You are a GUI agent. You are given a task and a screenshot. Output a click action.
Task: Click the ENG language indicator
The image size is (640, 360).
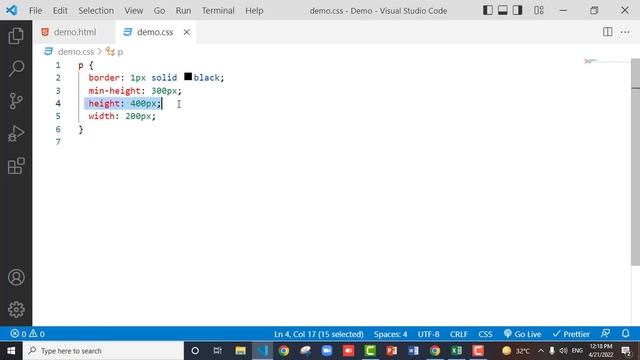click(577, 351)
